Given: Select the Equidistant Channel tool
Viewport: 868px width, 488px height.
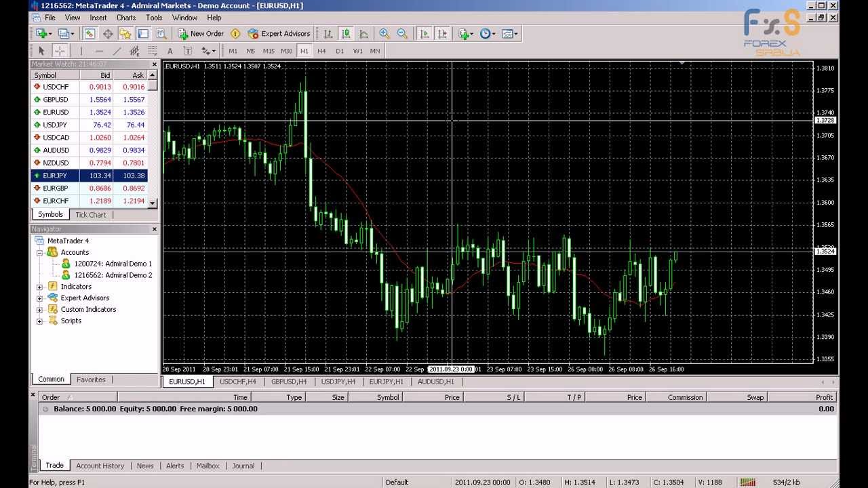Looking at the screenshot, I should (134, 51).
